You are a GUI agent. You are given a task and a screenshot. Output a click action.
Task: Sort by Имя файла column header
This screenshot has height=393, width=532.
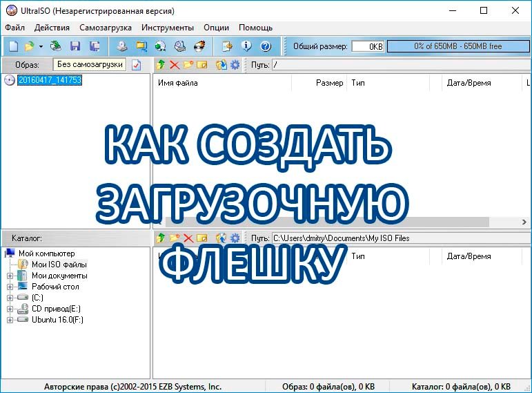pos(223,83)
